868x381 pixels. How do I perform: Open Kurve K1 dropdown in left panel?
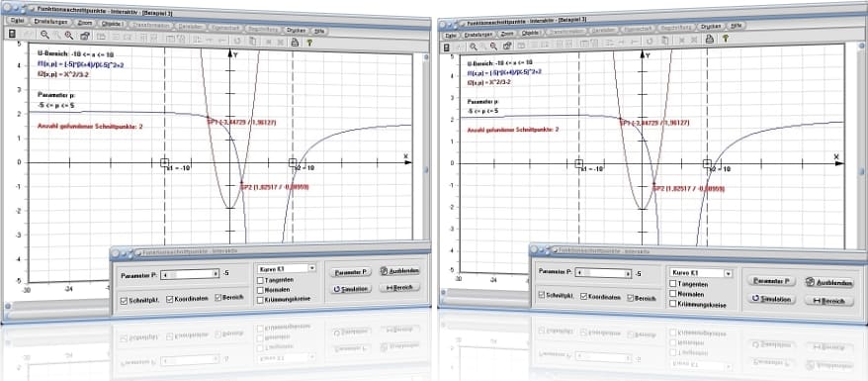[x=286, y=268]
